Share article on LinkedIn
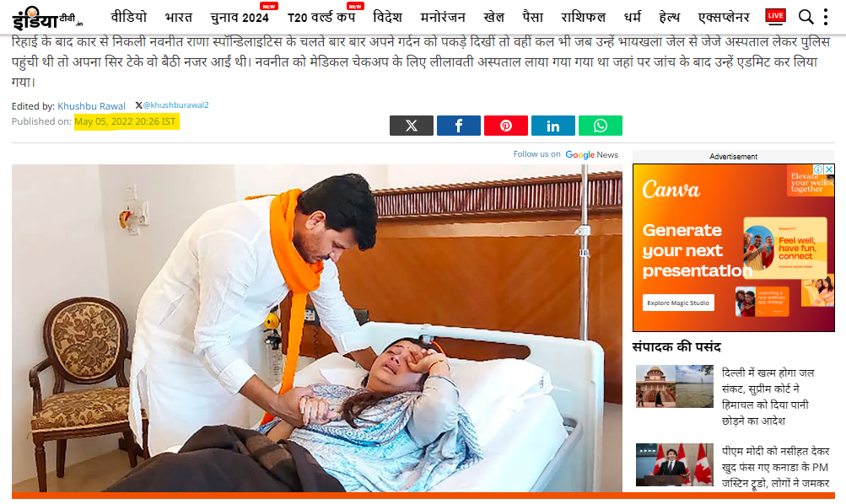 pos(553,126)
